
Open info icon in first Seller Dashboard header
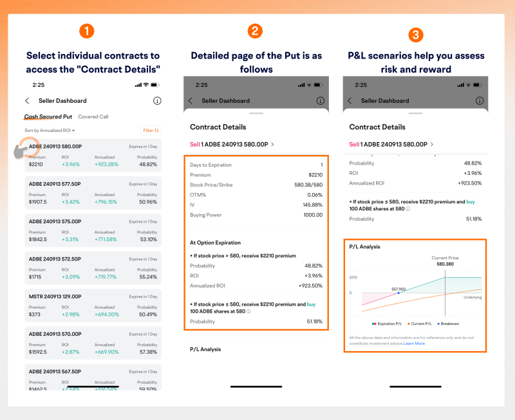point(157,101)
